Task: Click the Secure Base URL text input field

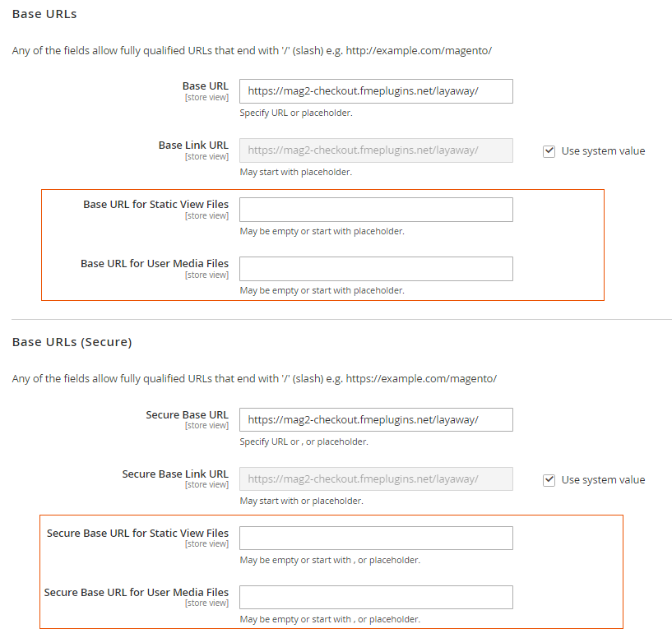Action: [x=376, y=419]
